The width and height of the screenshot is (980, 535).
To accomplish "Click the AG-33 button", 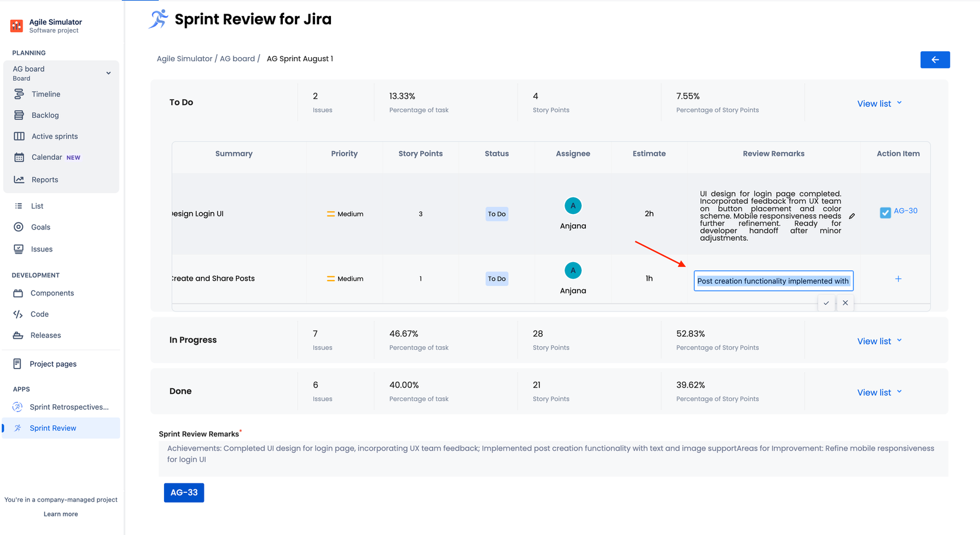I will pyautogui.click(x=184, y=493).
